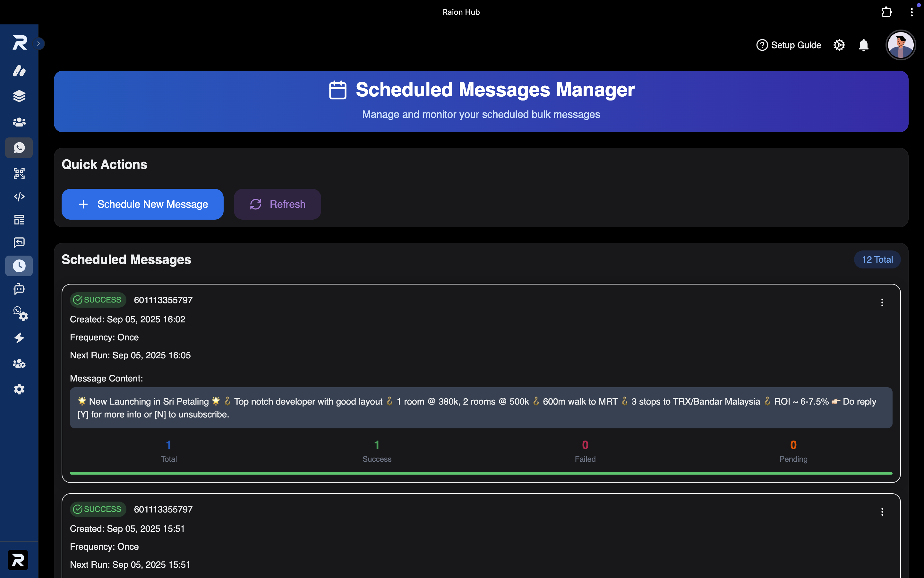This screenshot has height=578, width=924.
Task: Open the contacts group sidebar icon
Action: (19, 122)
